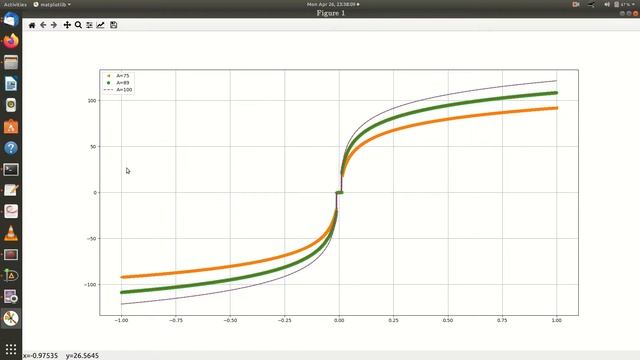Launch Firefox from the dock
Viewport: 640px width, 360px height.
click(11, 41)
